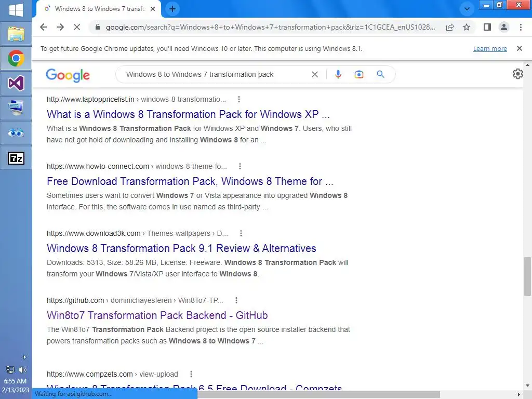Screen dimensions: 532x399
Task: Click the Google Chrome taskbar icon
Action: [x=16, y=58]
